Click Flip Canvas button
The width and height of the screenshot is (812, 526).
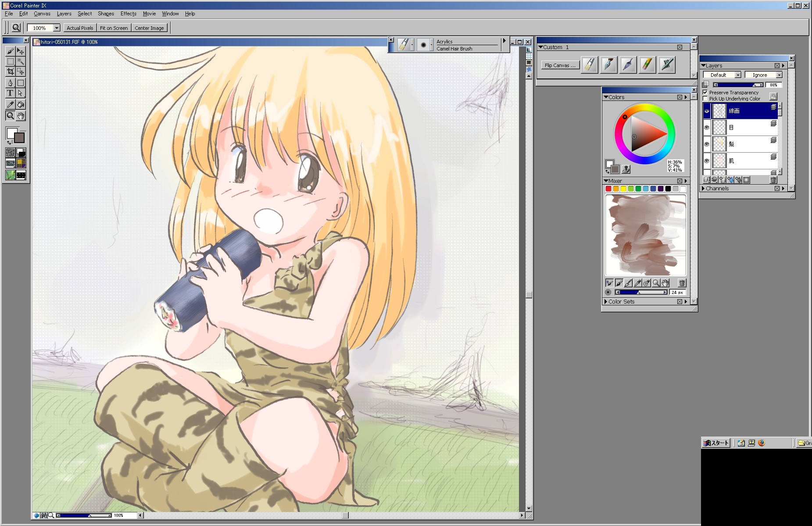(560, 65)
